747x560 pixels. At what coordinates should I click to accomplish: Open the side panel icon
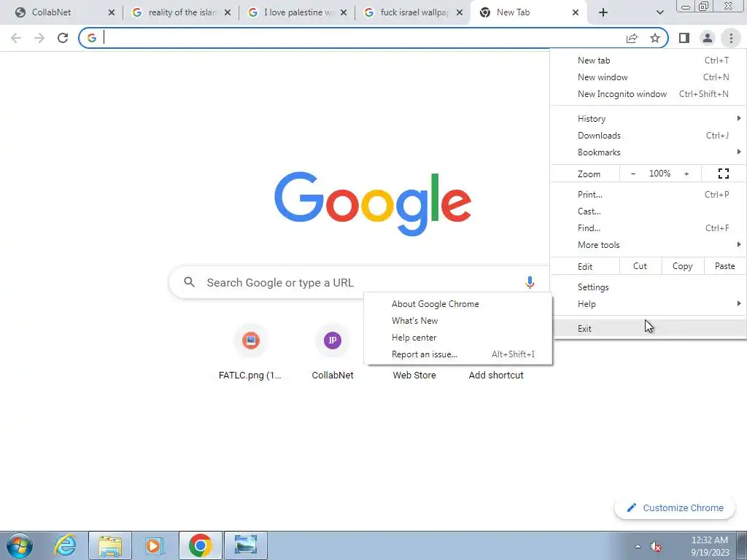tap(684, 38)
